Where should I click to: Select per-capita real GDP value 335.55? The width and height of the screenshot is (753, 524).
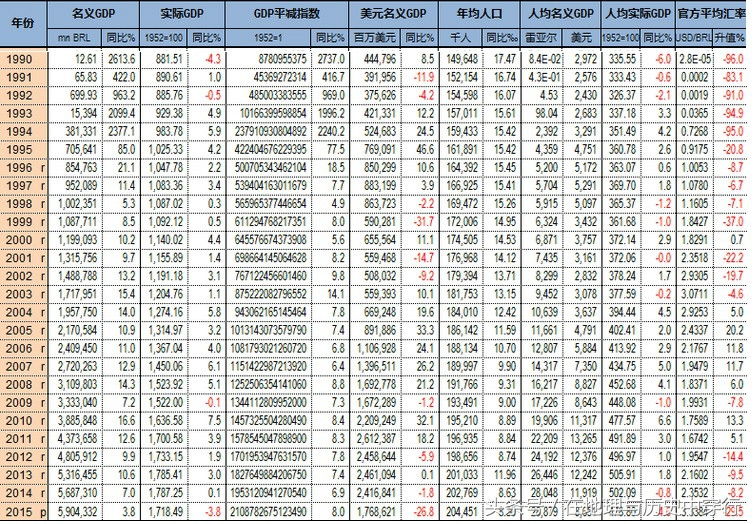(x=622, y=59)
